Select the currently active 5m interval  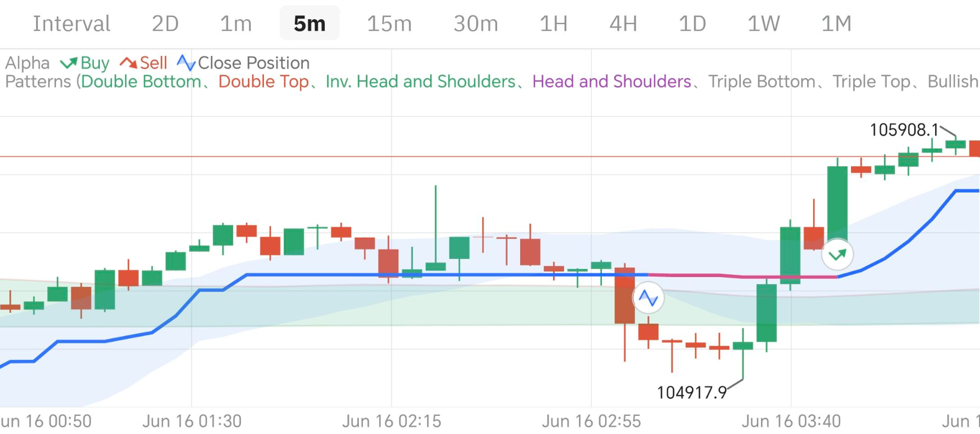[x=309, y=24]
